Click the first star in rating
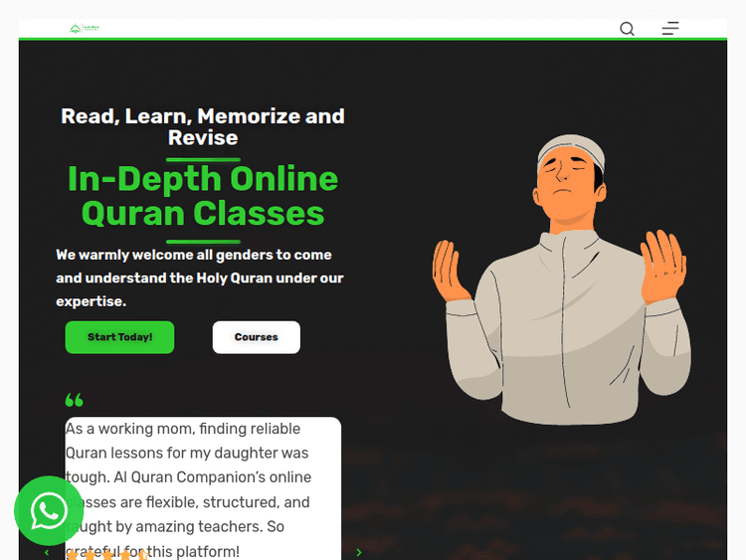This screenshot has width=746, height=560. pos(72,555)
